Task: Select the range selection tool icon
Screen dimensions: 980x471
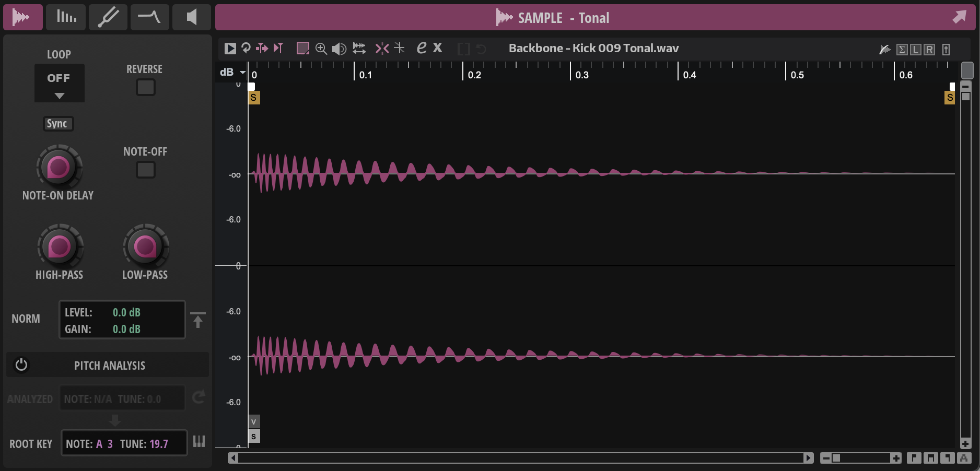Action: pos(304,48)
